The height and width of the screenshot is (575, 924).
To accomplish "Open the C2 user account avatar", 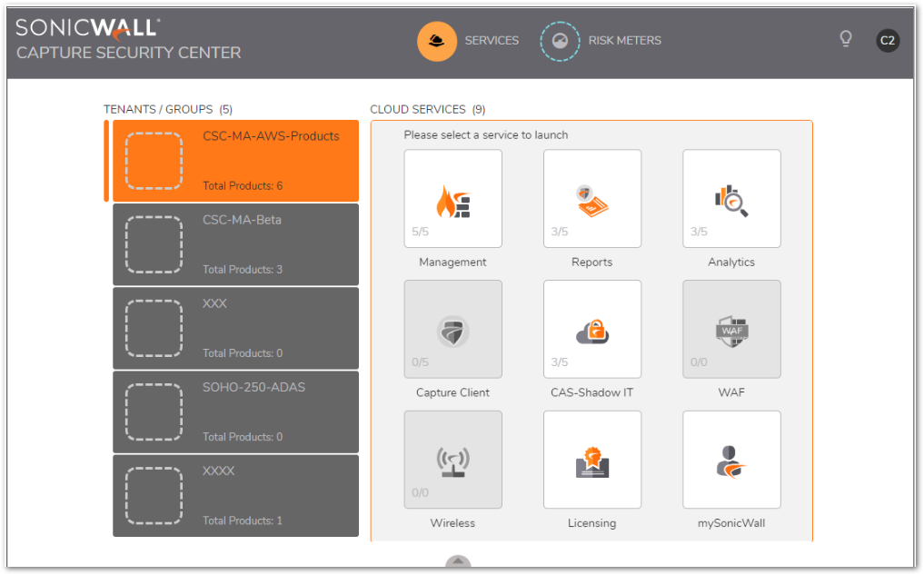I will 887,40.
